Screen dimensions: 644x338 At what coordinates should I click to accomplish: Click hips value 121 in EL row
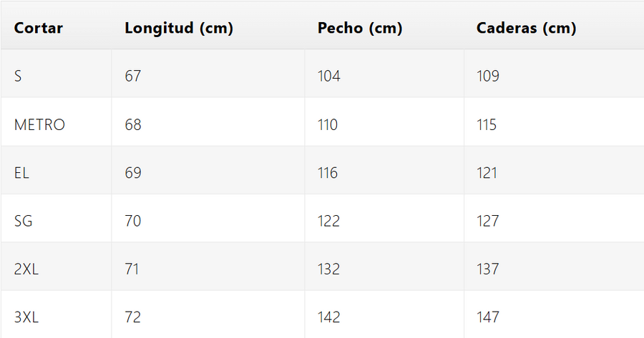pyautogui.click(x=487, y=173)
